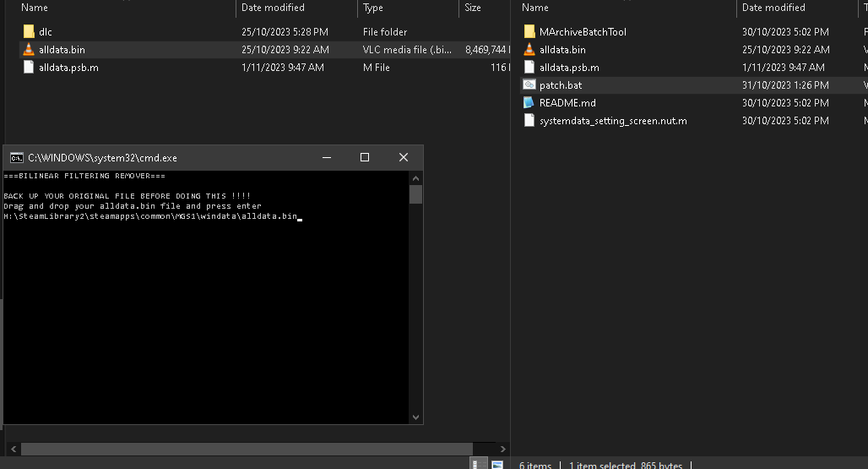Click the dlc folder name
This screenshot has height=469, width=868.
pyautogui.click(x=46, y=31)
